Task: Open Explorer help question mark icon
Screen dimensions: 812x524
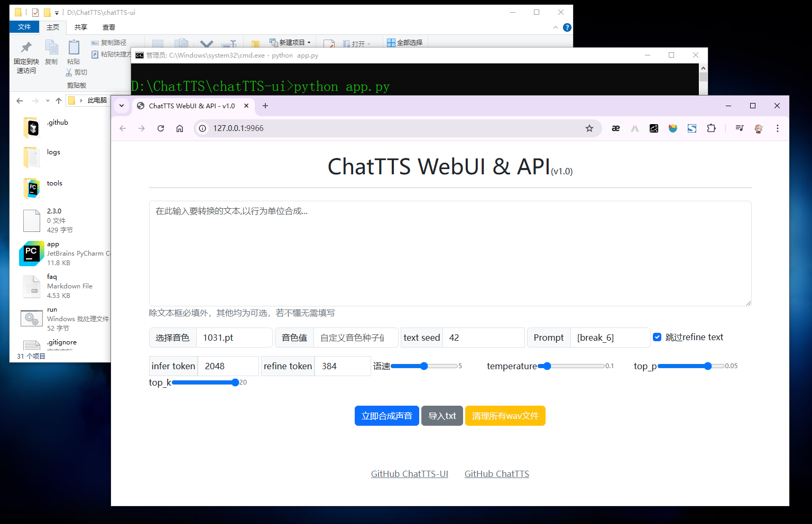Action: (x=567, y=27)
